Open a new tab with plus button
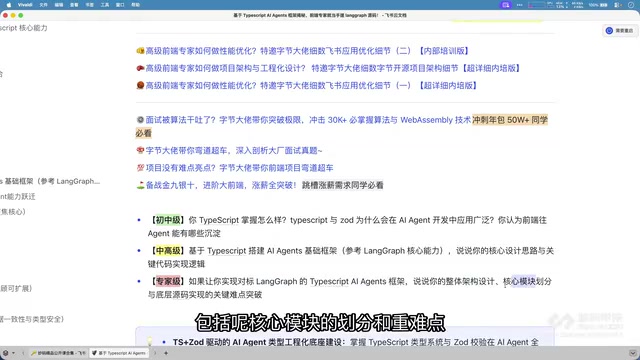Viewport: 640px width, 360px height. (166, 353)
